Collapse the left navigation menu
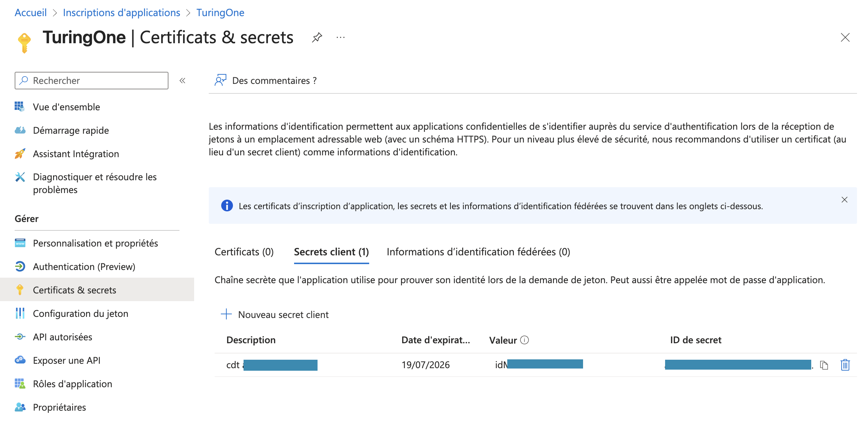 pyautogui.click(x=182, y=81)
